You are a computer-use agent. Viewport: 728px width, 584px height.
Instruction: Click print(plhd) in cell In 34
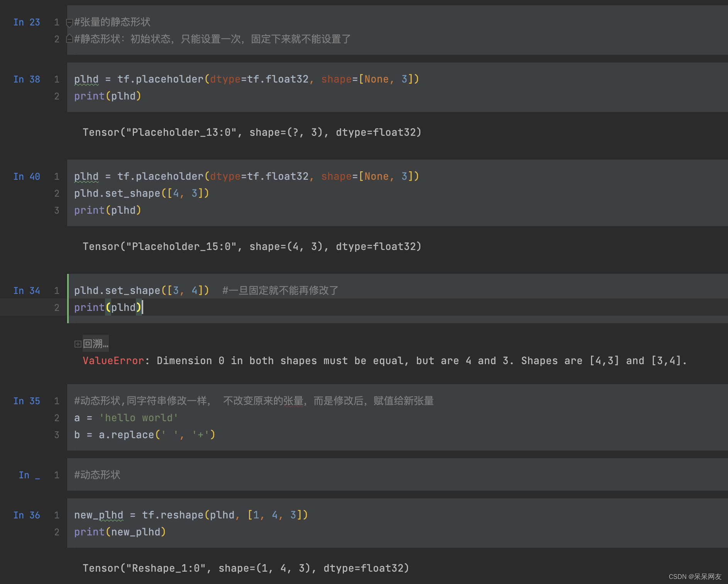pos(108,307)
